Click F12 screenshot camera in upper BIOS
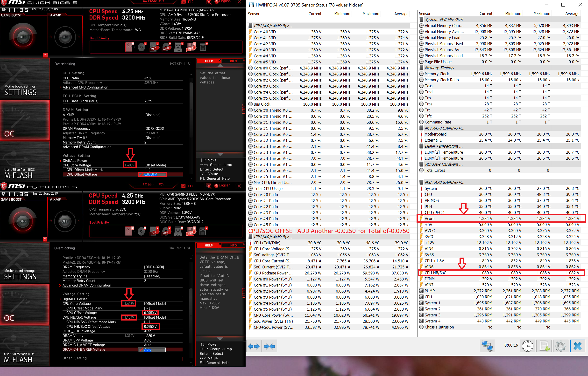This screenshot has width=588, height=376. pos(183,2)
